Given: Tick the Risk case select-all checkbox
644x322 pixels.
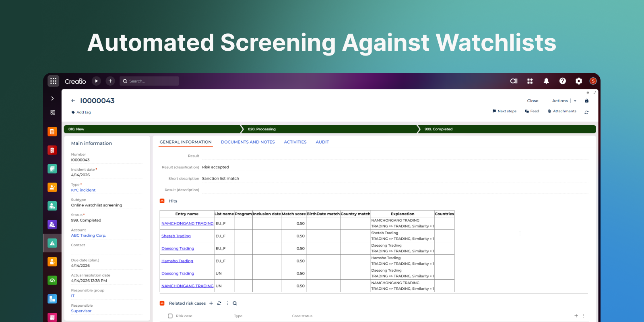Looking at the screenshot, I should tap(170, 316).
